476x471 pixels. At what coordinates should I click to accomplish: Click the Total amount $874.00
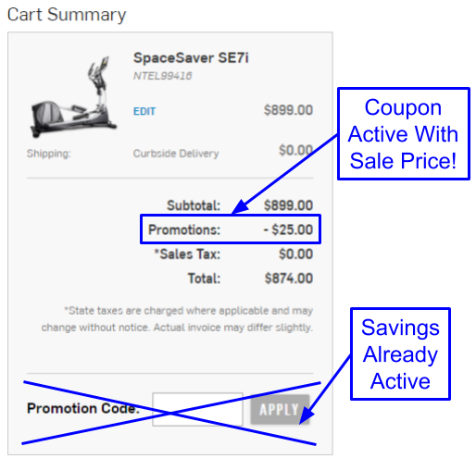click(x=289, y=279)
